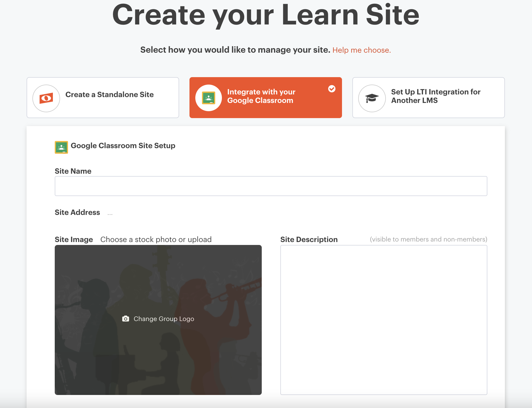Open the Help me choose link
The height and width of the screenshot is (408, 532).
point(362,50)
